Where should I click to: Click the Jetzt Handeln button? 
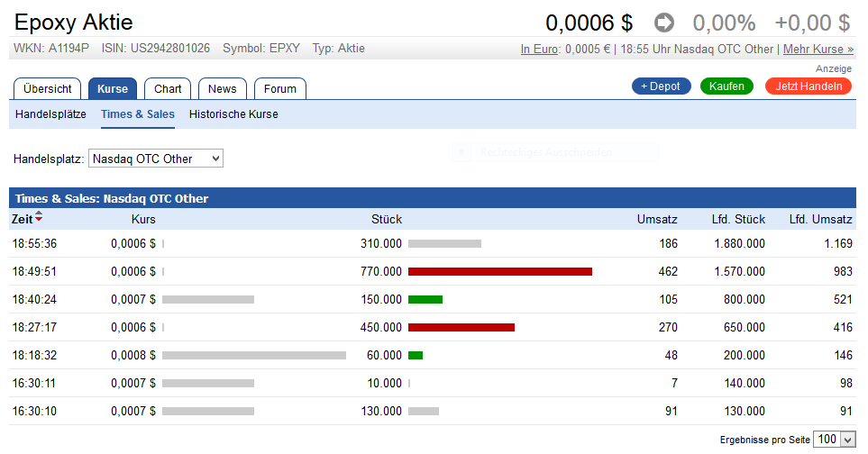(809, 86)
